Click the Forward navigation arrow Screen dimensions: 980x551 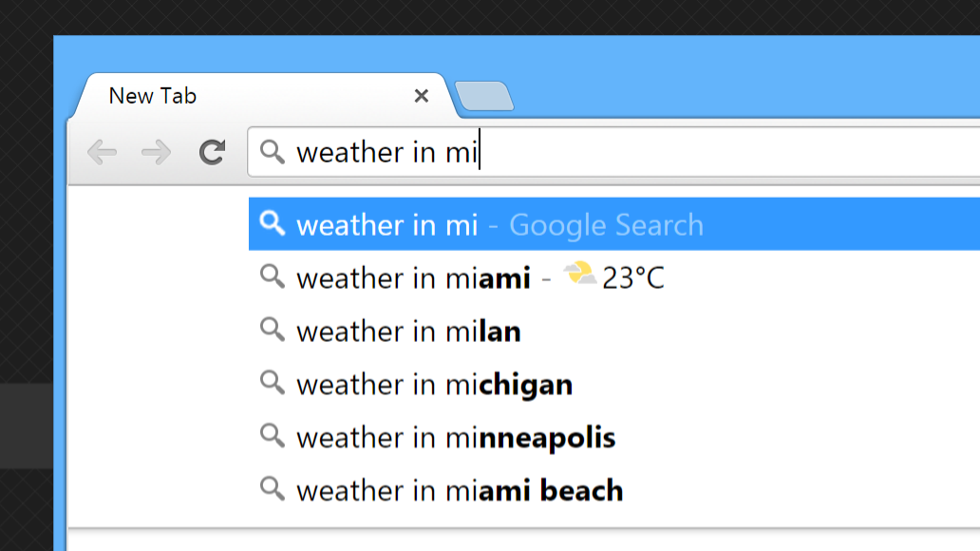pyautogui.click(x=156, y=152)
